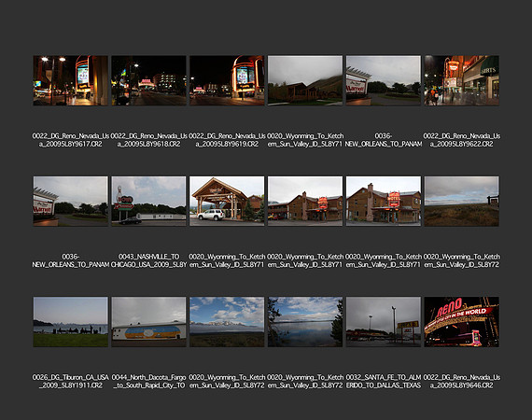The height and width of the screenshot is (420, 532).
Task: Click the 0043_NASHVILLE_TO CHICAGO_USA filename
Action: [x=148, y=260]
